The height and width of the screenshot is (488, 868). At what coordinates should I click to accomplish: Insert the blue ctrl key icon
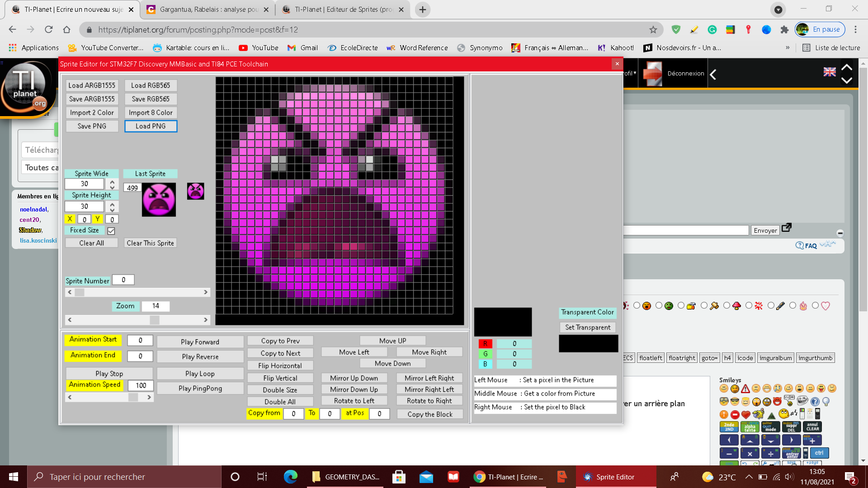pyautogui.click(x=820, y=453)
